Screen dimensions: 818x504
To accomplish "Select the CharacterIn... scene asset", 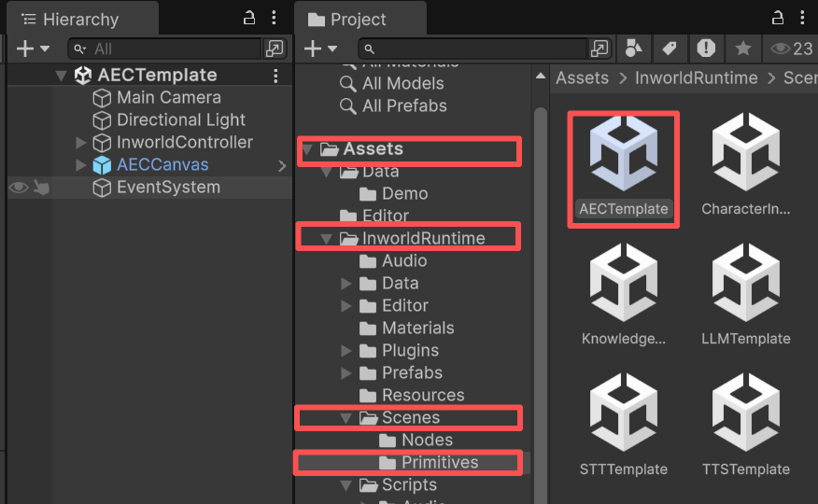I will (746, 164).
